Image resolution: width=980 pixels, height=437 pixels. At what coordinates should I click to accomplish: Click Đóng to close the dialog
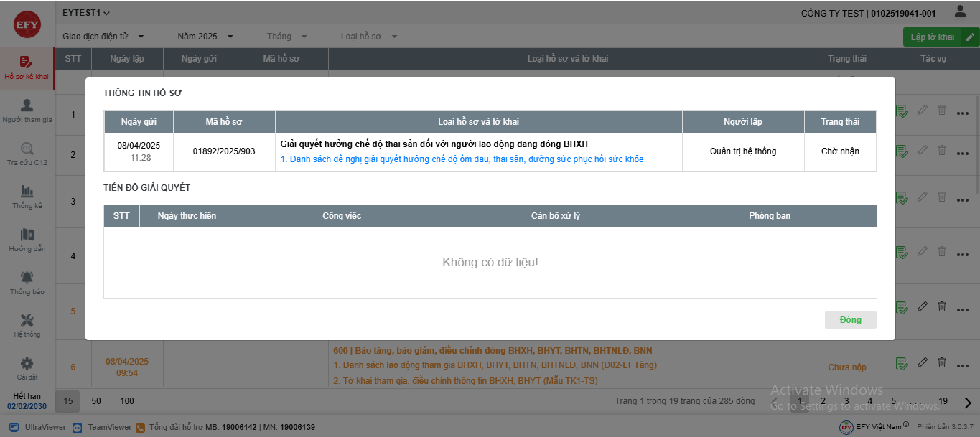click(850, 319)
